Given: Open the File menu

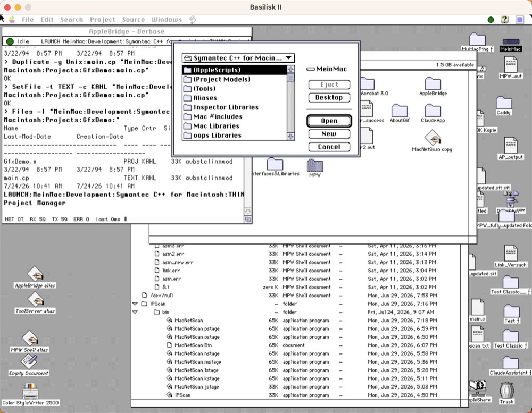Looking at the screenshot, I should click(28, 20).
